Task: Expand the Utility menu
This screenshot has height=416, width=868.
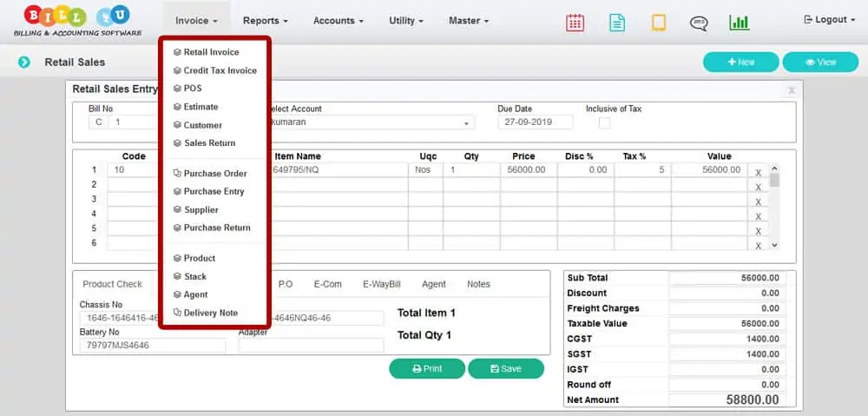Action: pos(405,21)
